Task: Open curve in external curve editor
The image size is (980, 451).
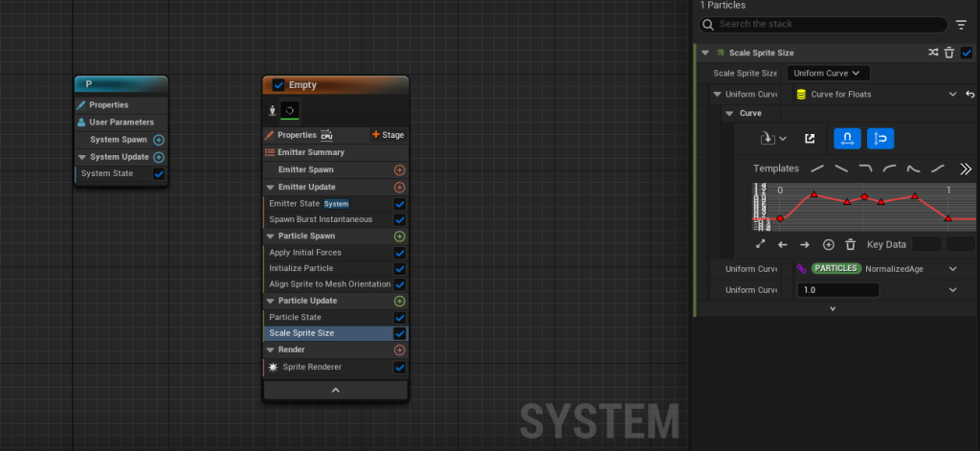Action: tap(810, 139)
